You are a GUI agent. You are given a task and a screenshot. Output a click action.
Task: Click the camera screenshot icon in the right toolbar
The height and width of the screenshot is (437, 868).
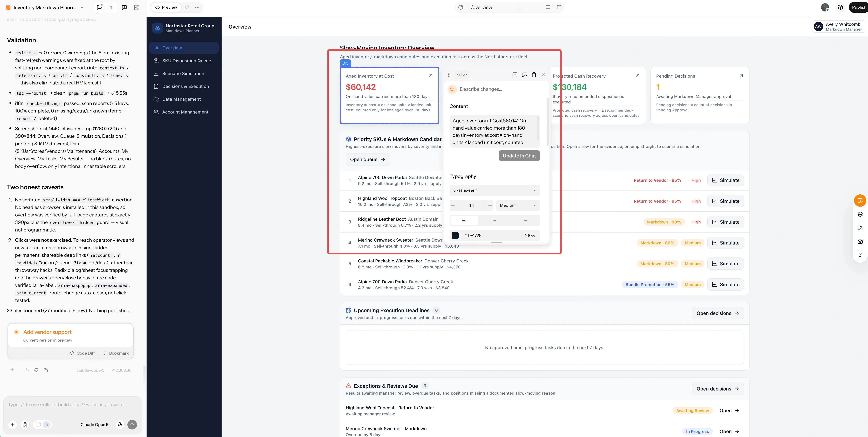[x=860, y=241]
